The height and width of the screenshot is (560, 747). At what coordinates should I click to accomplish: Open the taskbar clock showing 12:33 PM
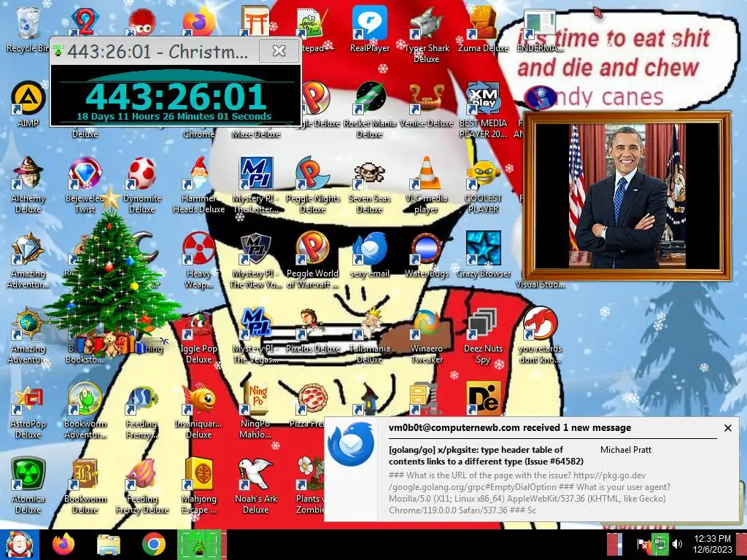[712, 544]
